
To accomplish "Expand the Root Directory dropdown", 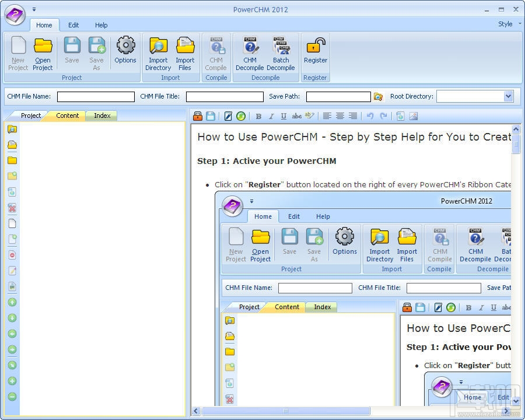I will point(508,96).
